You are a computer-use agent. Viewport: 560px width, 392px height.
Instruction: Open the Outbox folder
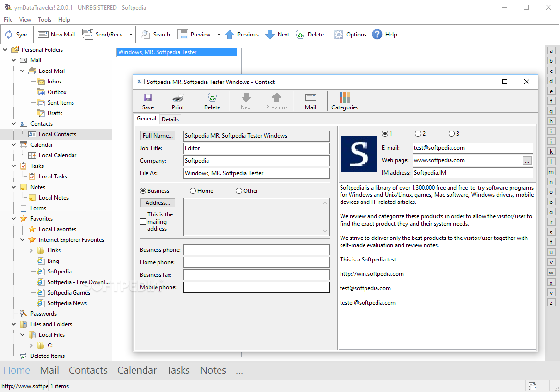tap(57, 92)
